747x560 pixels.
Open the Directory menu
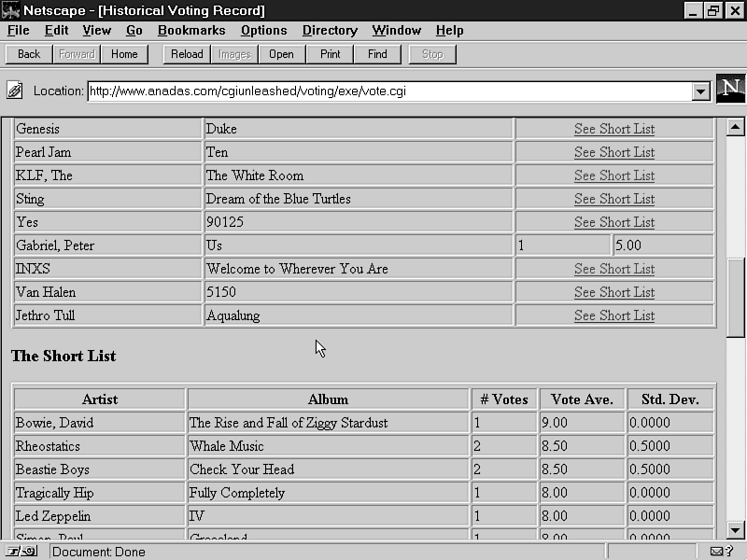[330, 31]
